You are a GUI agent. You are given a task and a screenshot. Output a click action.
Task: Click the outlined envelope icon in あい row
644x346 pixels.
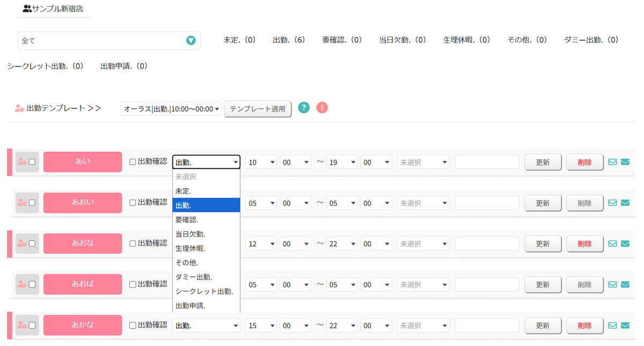click(x=612, y=161)
